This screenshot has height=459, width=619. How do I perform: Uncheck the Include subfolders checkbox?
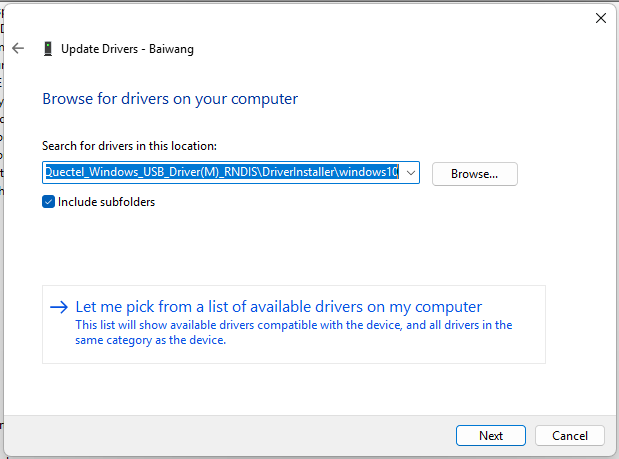[49, 202]
